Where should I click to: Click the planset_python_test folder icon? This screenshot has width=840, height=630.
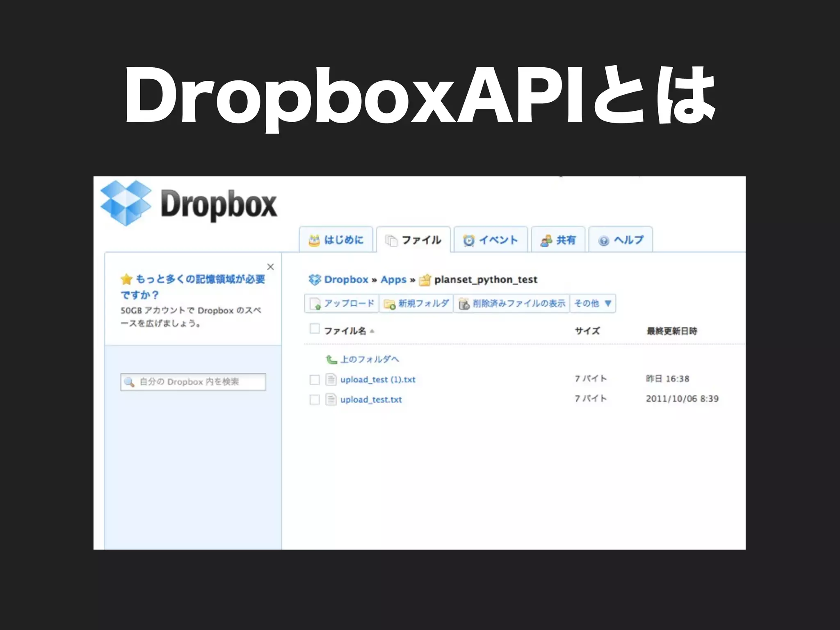[x=425, y=280]
